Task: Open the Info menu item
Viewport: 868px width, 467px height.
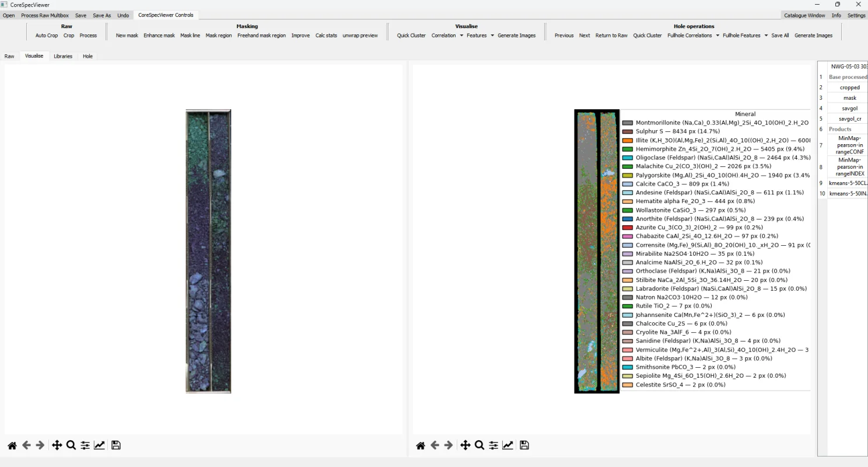Action: tap(836, 16)
